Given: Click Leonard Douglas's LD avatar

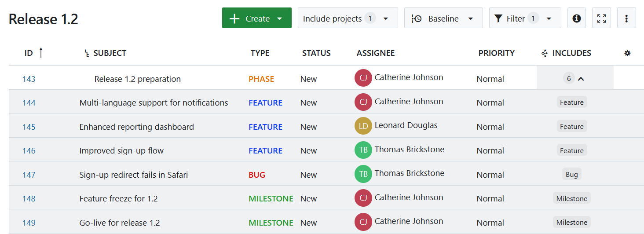Looking at the screenshot, I should pos(363,126).
